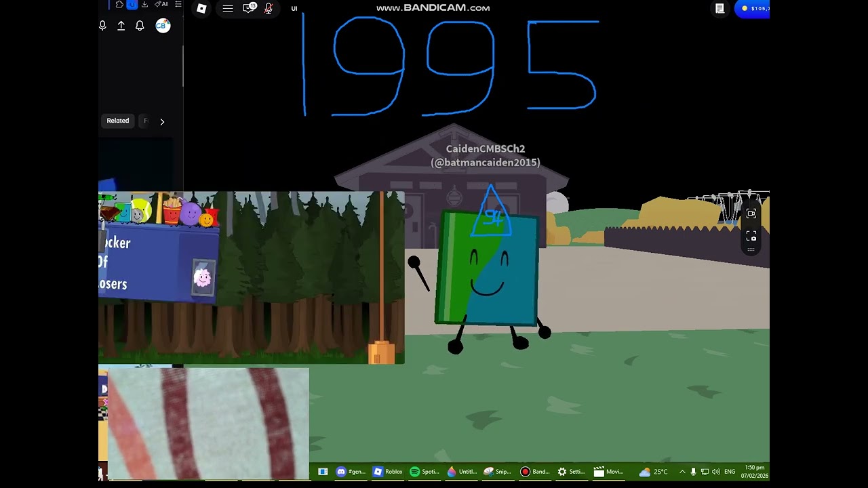
Task: Open volume control in system tray
Action: (715, 472)
